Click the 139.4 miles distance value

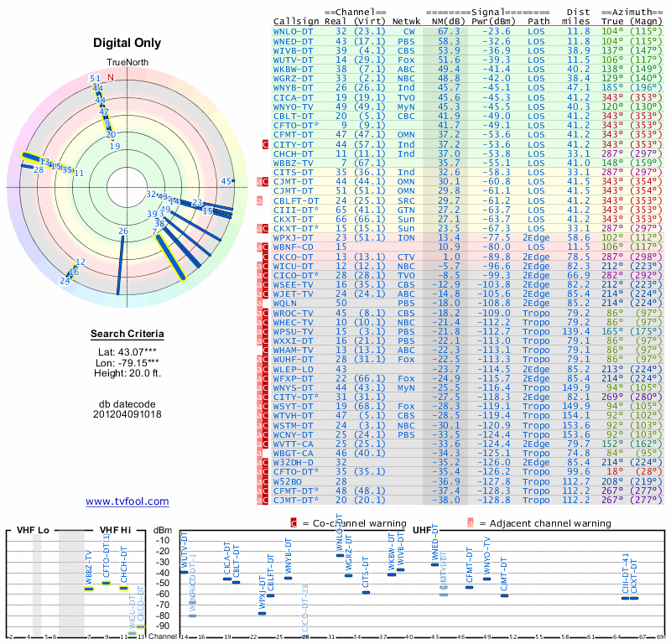[575, 331]
